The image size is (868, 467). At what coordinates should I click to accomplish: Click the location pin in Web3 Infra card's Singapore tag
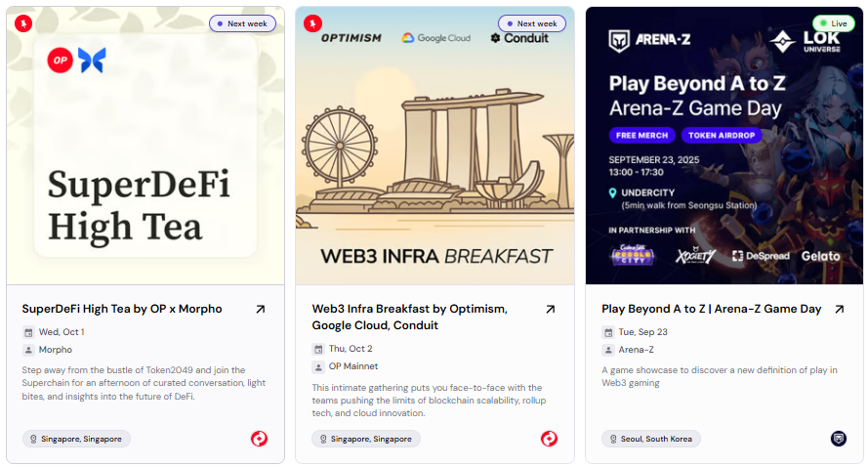coord(323,439)
